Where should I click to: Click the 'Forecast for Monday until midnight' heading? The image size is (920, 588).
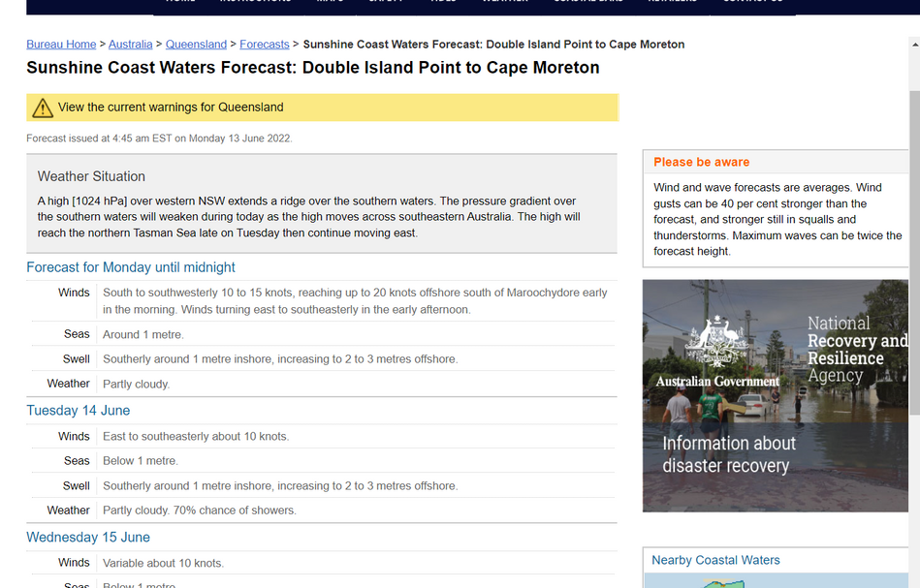131,267
